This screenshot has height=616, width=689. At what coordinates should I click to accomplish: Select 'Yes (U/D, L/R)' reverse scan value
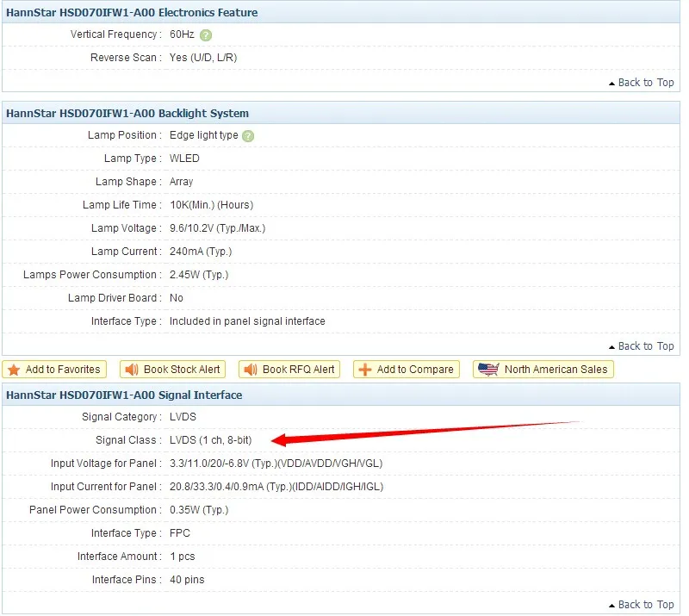[203, 58]
